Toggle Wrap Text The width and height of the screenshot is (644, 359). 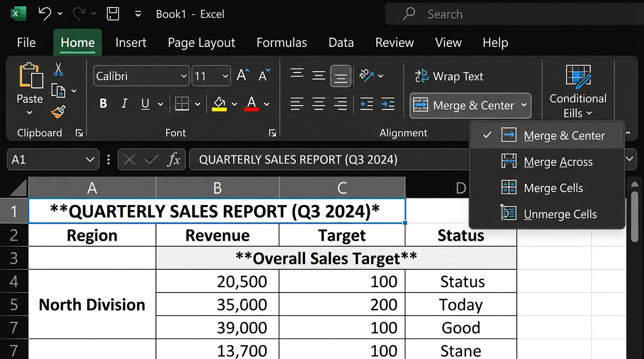(x=449, y=76)
